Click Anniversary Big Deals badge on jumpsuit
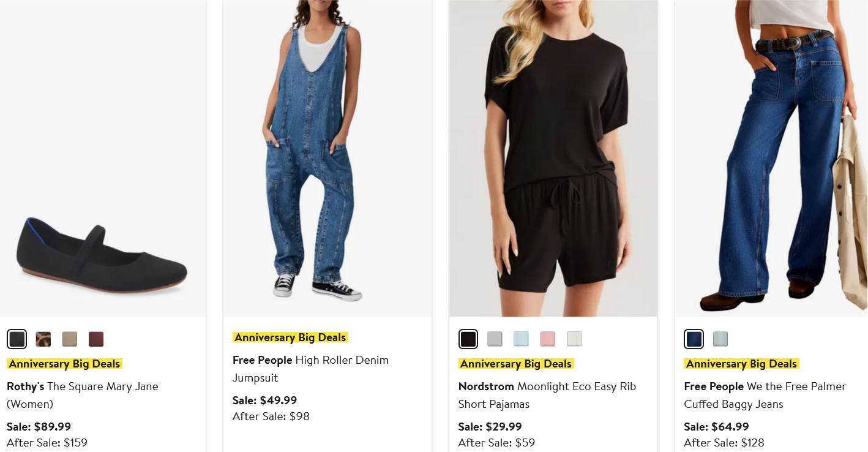The image size is (868, 452). point(290,337)
